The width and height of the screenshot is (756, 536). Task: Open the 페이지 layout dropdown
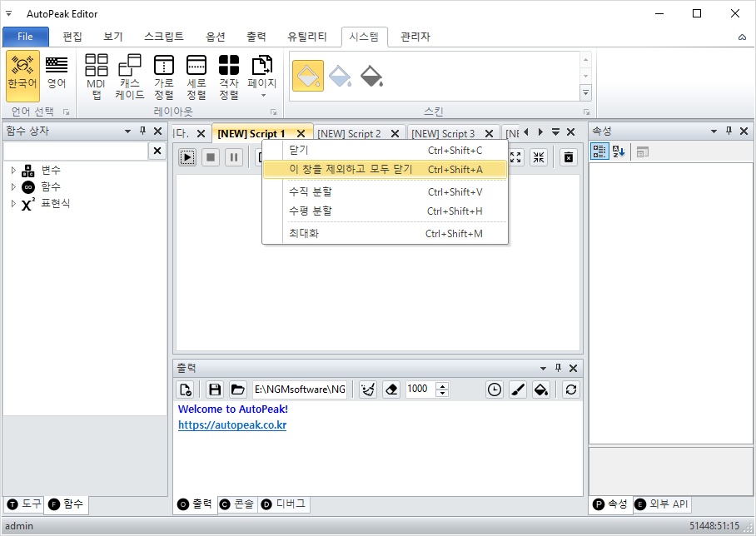[x=262, y=76]
